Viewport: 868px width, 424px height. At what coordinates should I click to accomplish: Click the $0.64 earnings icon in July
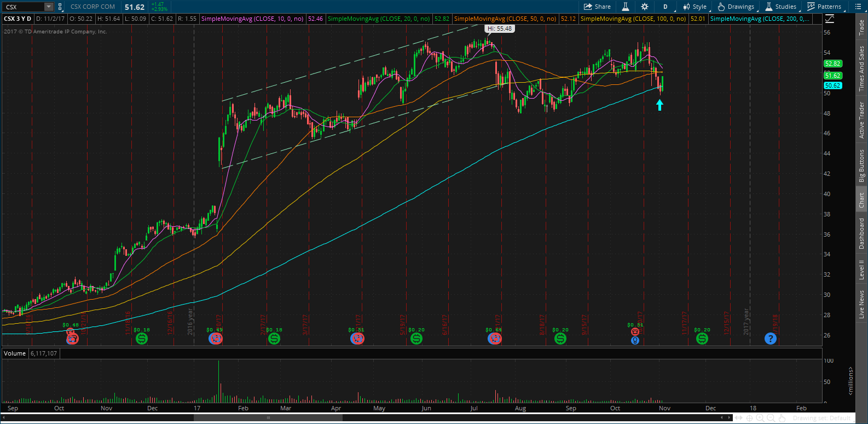495,339
